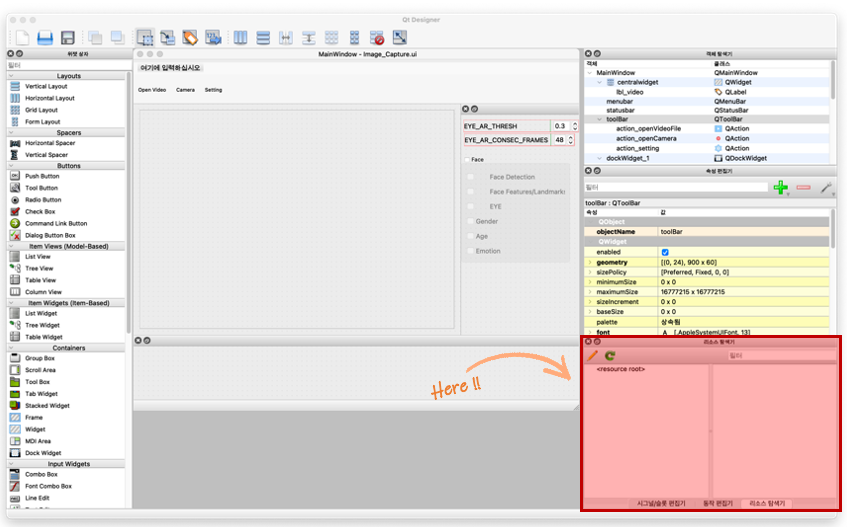Apply Lay Out Horizontally from toolbar
This screenshot has height=527, width=847.
click(x=240, y=37)
